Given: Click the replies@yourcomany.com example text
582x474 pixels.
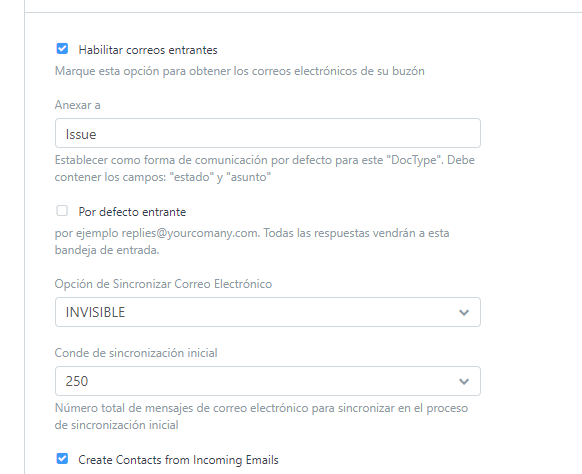Looking at the screenshot, I should click(190, 233).
